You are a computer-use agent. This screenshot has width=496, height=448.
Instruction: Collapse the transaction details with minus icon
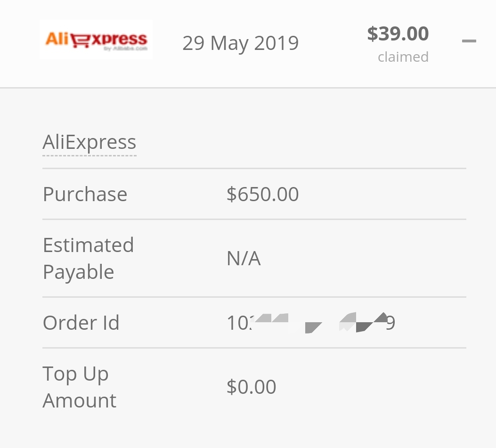pos(469,41)
